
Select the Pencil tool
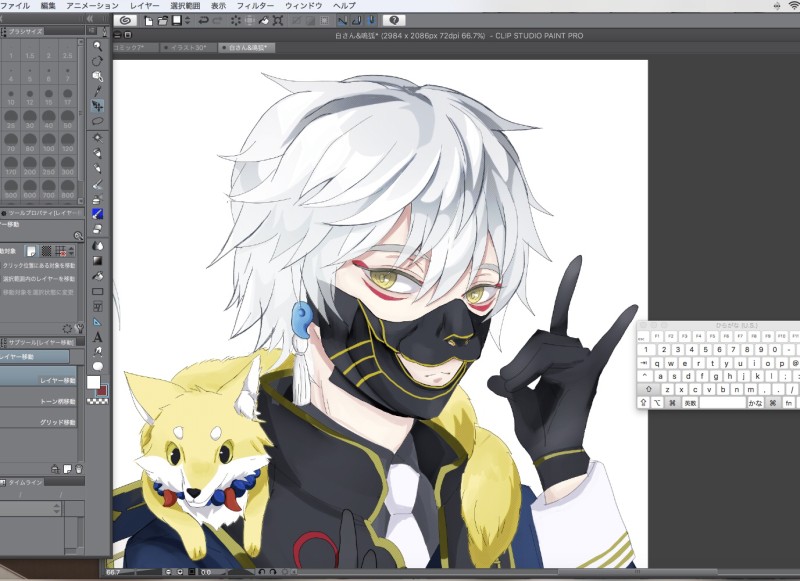click(x=97, y=168)
